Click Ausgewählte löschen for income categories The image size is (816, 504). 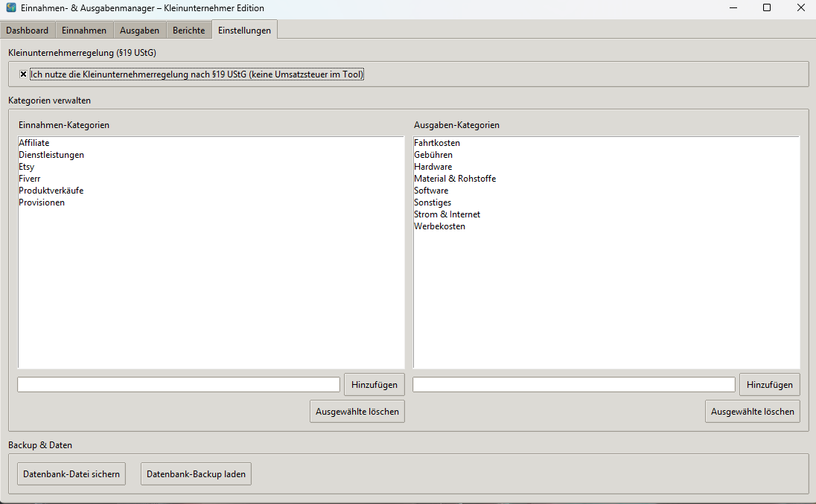pos(357,411)
